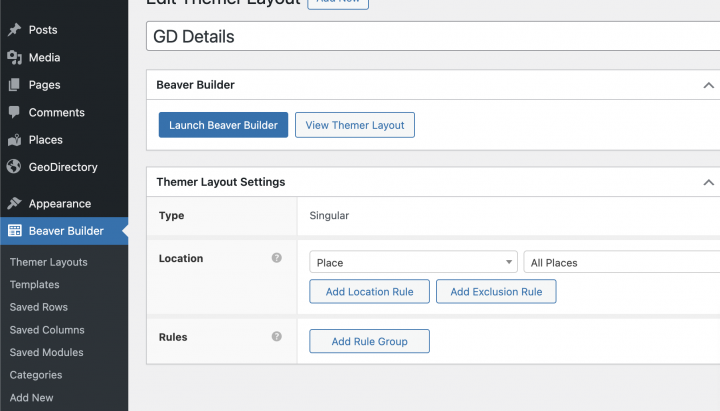Image resolution: width=720 pixels, height=411 pixels.
Task: Click the Add Exclusion Rule button
Action: tap(496, 291)
